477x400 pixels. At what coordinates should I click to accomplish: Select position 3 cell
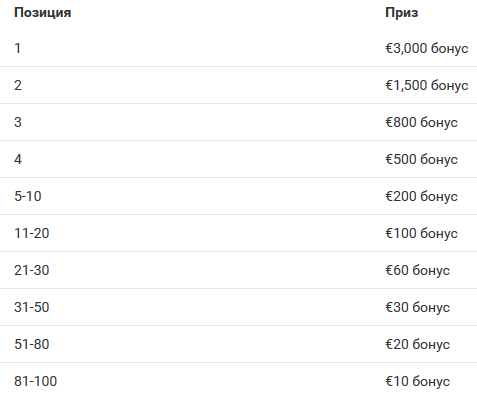[18, 122]
